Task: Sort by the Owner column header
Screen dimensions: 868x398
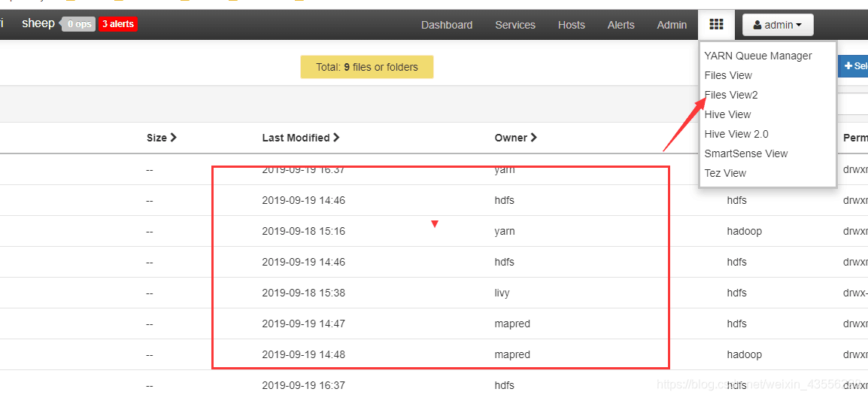Action: click(x=516, y=138)
